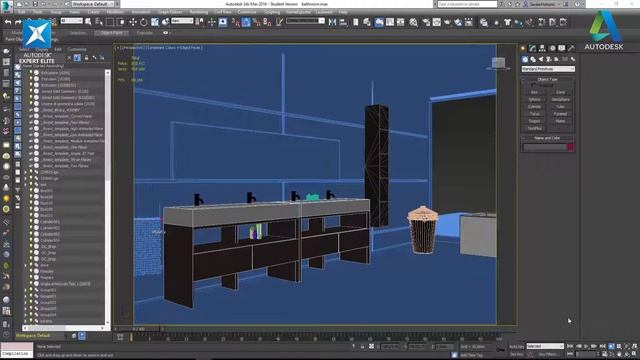Select the Cameras category in Create panel

(549, 59)
